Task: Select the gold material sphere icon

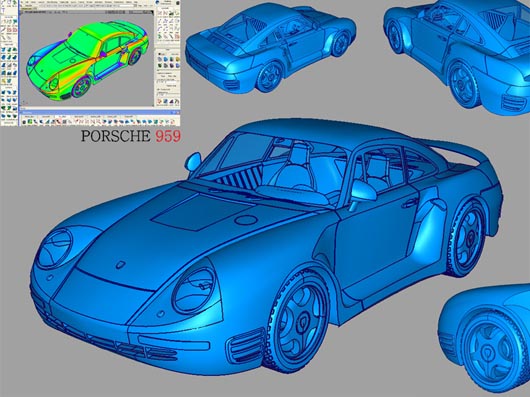Action: (178, 59)
